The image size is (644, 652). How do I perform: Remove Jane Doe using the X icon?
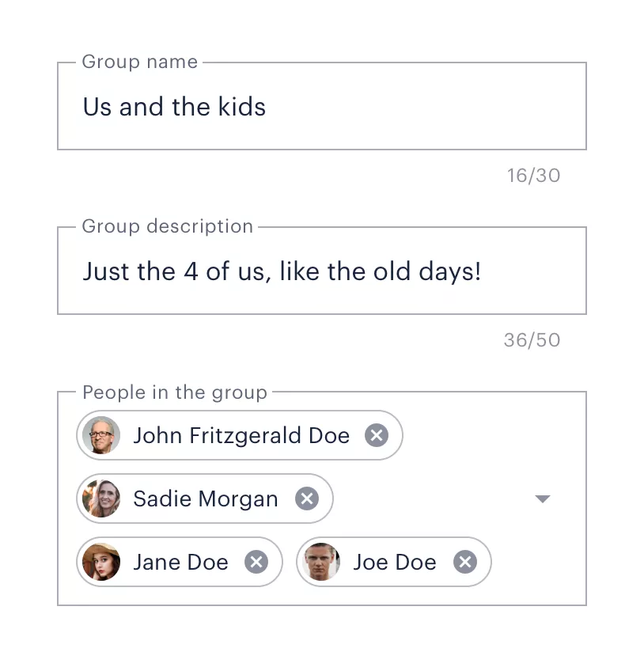pyautogui.click(x=256, y=562)
